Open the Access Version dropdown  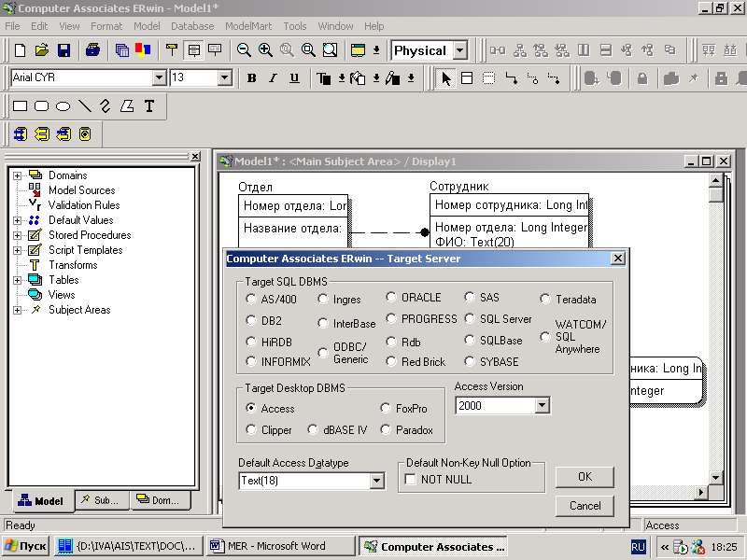point(542,406)
